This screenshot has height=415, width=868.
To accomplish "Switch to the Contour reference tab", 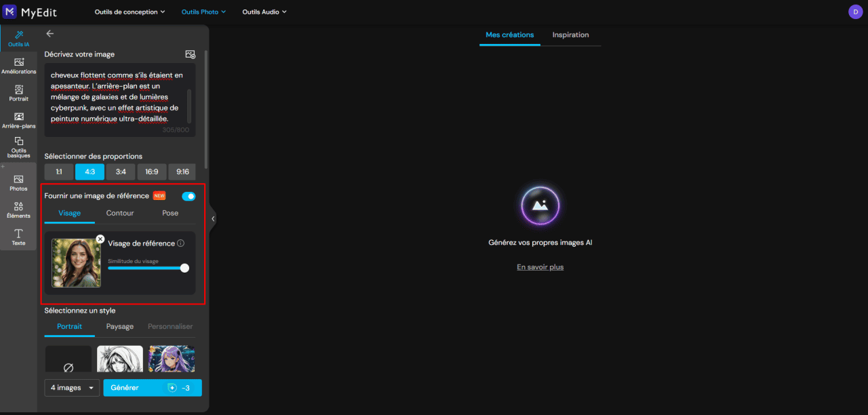I will (120, 213).
